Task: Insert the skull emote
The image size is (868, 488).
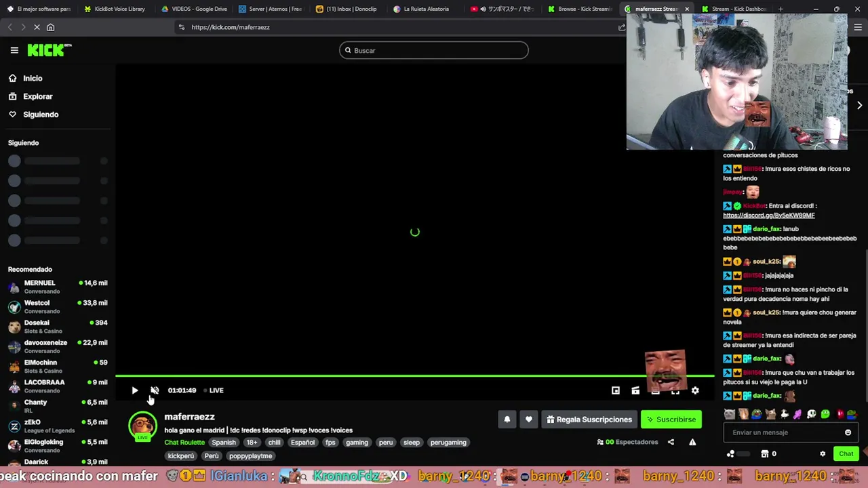Action: [812, 414]
